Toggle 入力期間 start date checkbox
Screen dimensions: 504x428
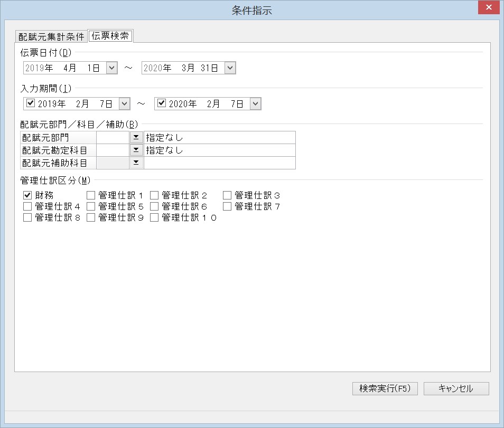coord(31,103)
